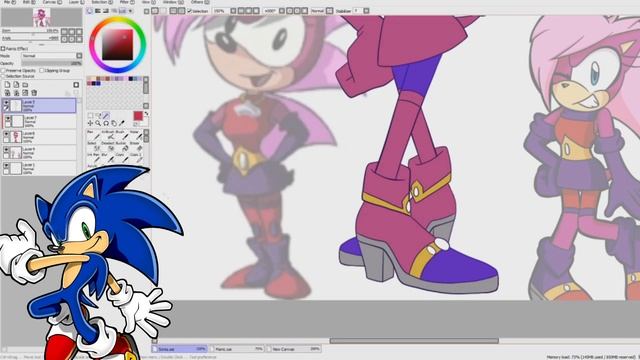Select the AirBrush tool

[x=109, y=135]
